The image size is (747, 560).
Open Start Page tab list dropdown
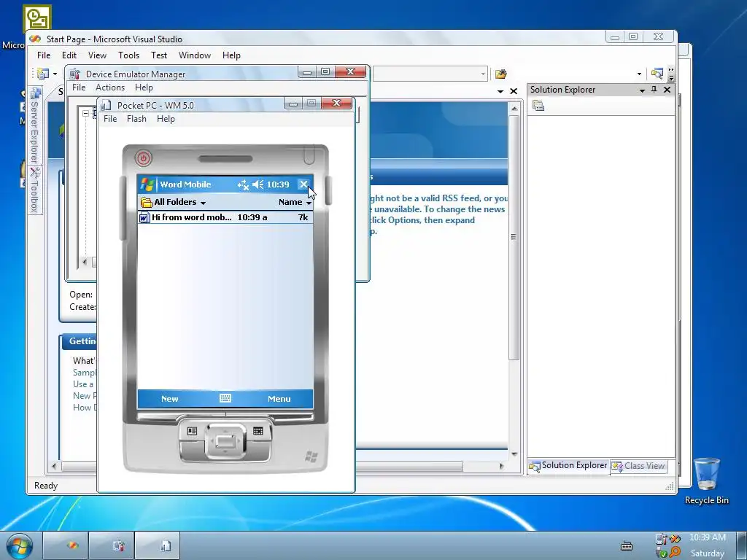tap(500, 91)
